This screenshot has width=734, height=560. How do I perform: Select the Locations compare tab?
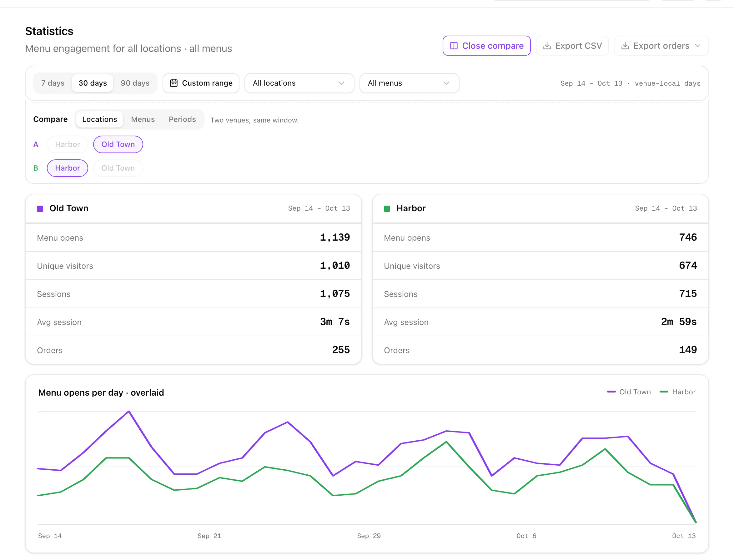[99, 119]
